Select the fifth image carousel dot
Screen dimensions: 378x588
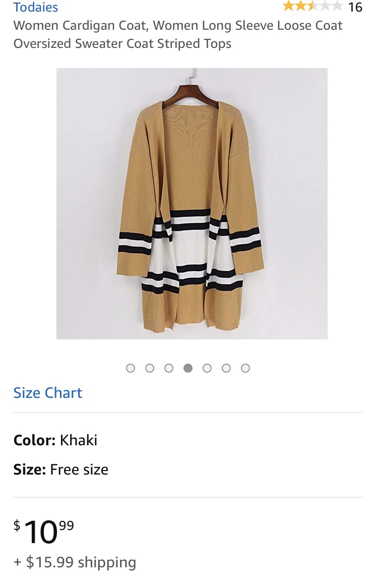207,368
